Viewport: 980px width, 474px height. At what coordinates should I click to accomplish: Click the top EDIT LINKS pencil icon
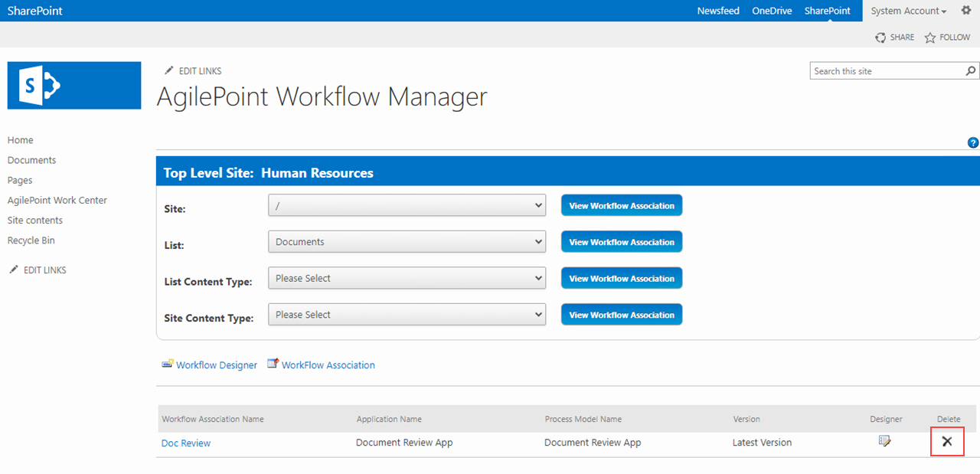point(169,70)
